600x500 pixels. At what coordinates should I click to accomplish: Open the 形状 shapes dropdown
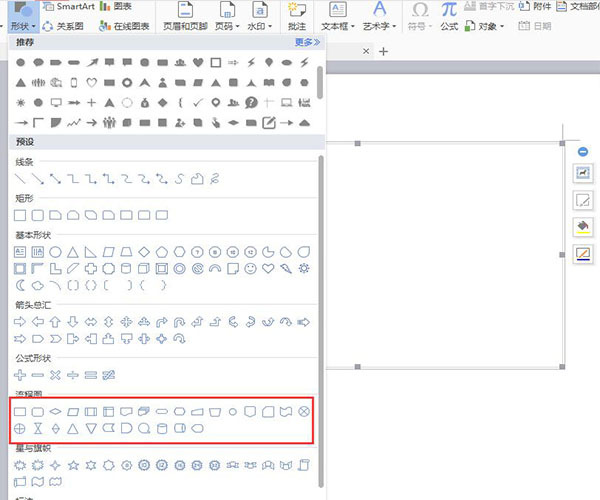(x=24, y=25)
